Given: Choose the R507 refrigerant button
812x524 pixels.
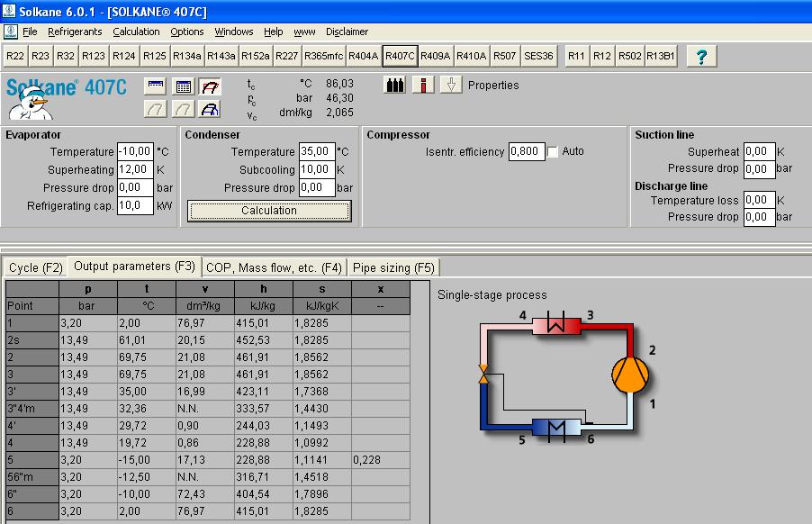Looking at the screenshot, I should [x=505, y=56].
